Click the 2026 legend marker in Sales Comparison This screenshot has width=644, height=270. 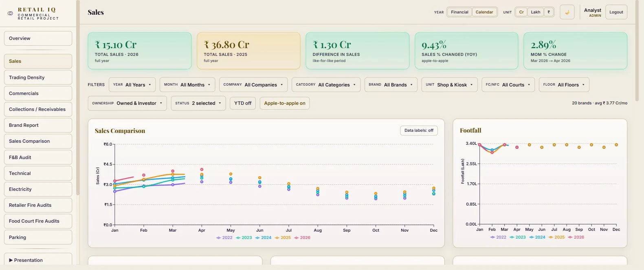point(297,238)
